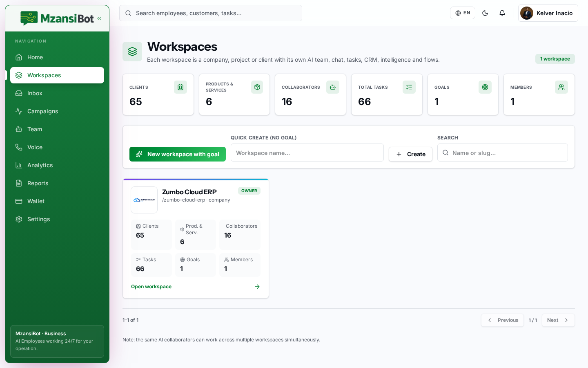Viewport: 588px width, 368px height.
Task: Click the New workspace with goal button
Action: (x=178, y=154)
